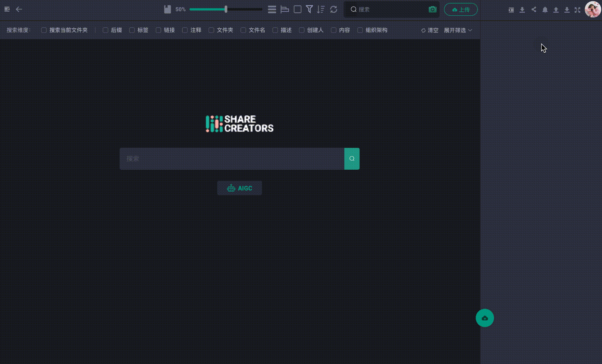Viewport: 602px width, 364px height.
Task: Focus the central 搜索 input box
Action: tap(232, 159)
